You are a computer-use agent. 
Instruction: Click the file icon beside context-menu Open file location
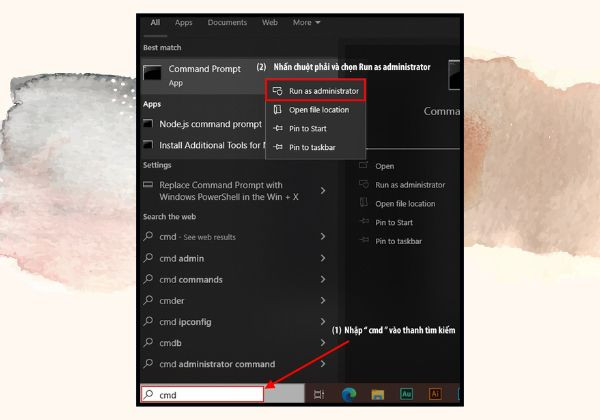277,110
